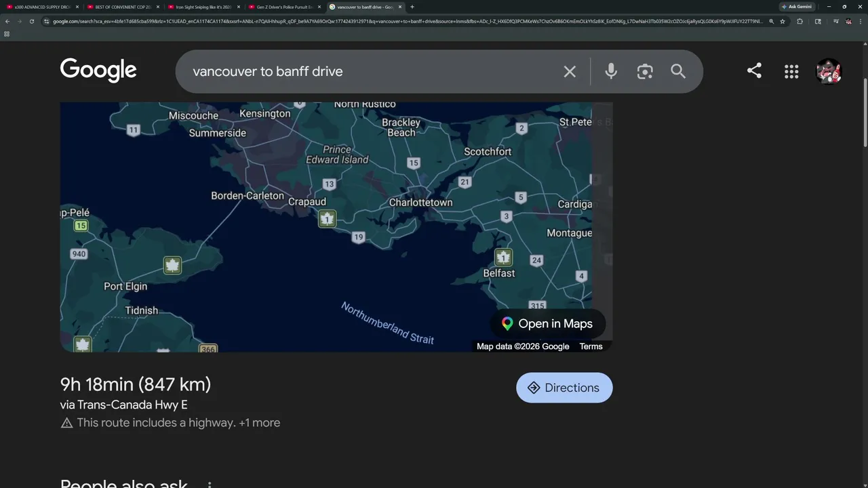The height and width of the screenshot is (488, 868).
Task: Click the Northumberland Strait label
Action: (x=387, y=323)
